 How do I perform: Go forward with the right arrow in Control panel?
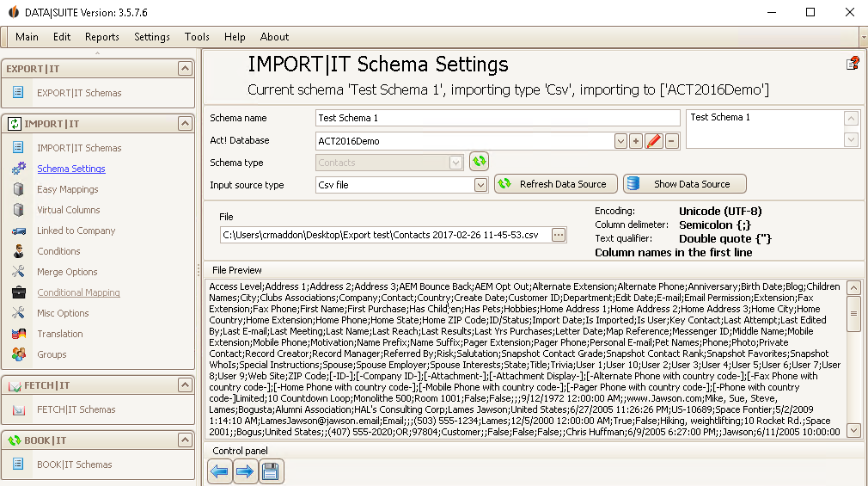coord(245,471)
